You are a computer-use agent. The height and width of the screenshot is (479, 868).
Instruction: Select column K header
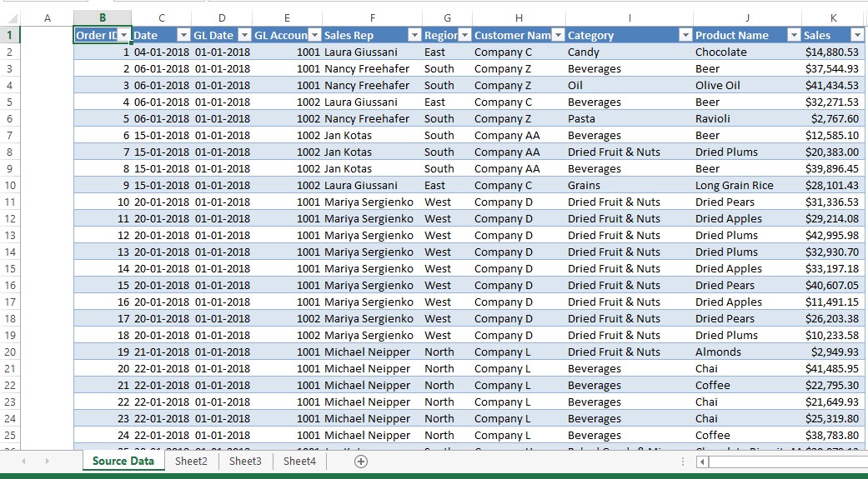(x=833, y=18)
